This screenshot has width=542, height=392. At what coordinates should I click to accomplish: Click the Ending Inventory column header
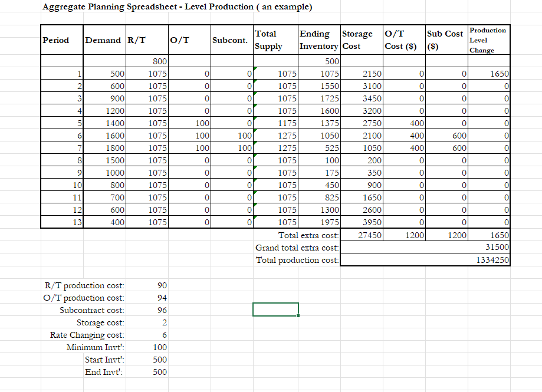318,40
